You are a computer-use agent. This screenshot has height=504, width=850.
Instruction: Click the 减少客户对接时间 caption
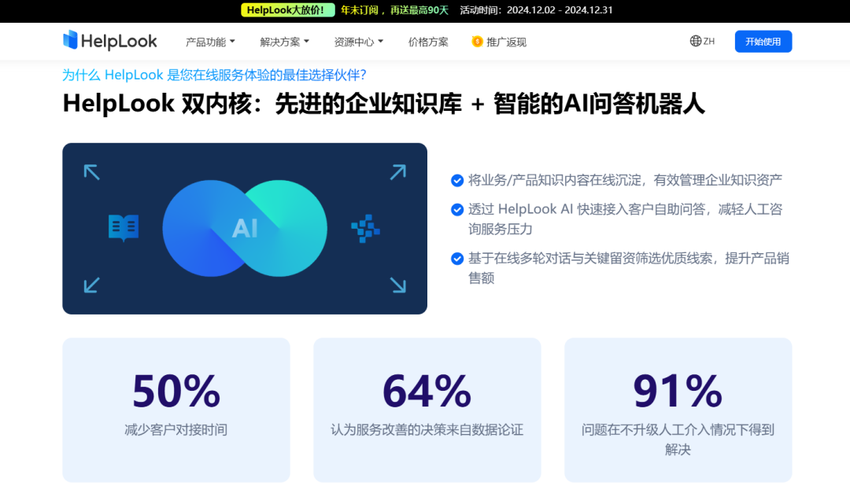click(176, 430)
